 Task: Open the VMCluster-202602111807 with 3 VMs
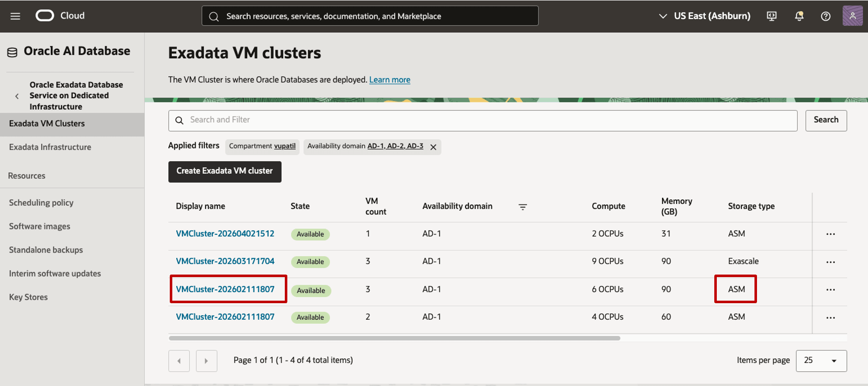tap(225, 290)
